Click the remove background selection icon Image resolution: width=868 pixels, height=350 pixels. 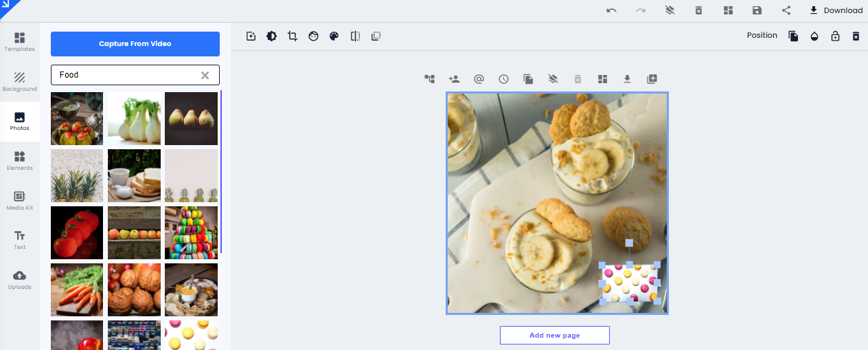(376, 36)
